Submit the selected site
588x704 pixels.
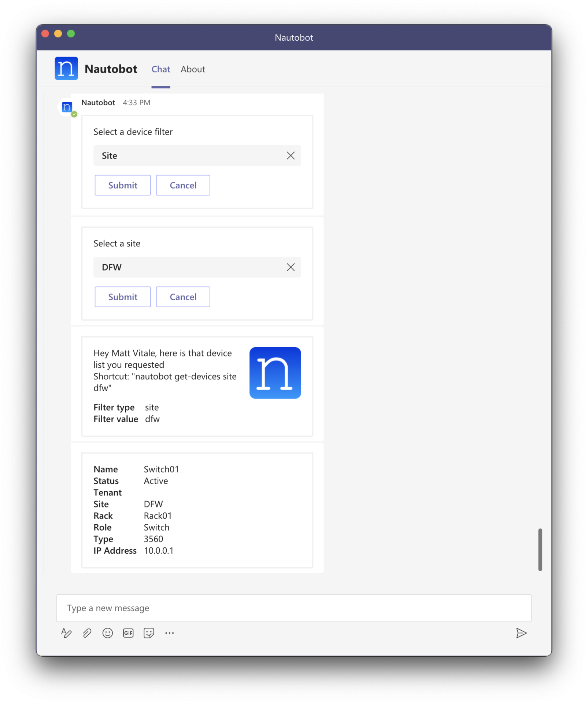click(123, 297)
